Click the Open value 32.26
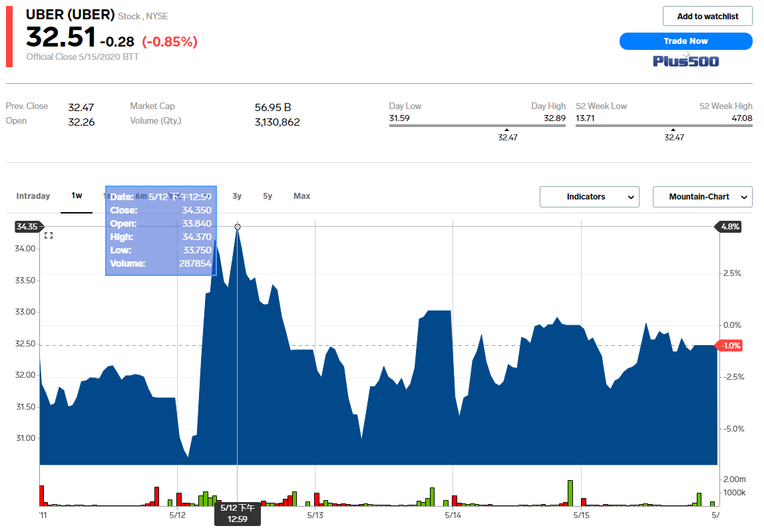The width and height of the screenshot is (764, 532). point(81,122)
